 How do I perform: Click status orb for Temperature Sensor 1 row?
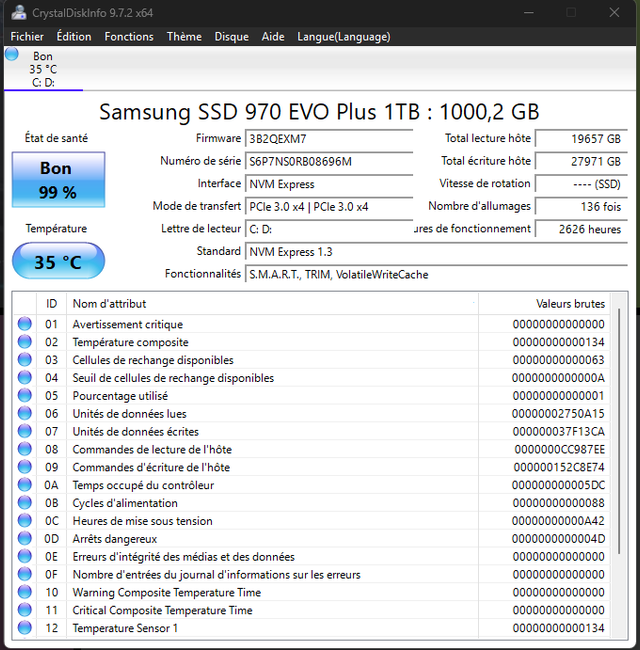25,628
